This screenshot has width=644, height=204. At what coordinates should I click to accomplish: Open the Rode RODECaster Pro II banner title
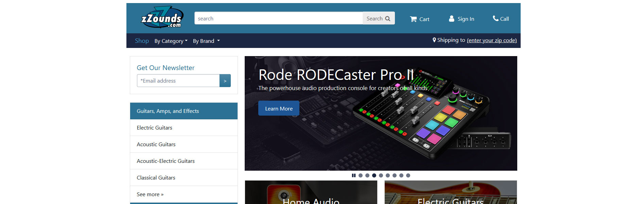tap(336, 75)
